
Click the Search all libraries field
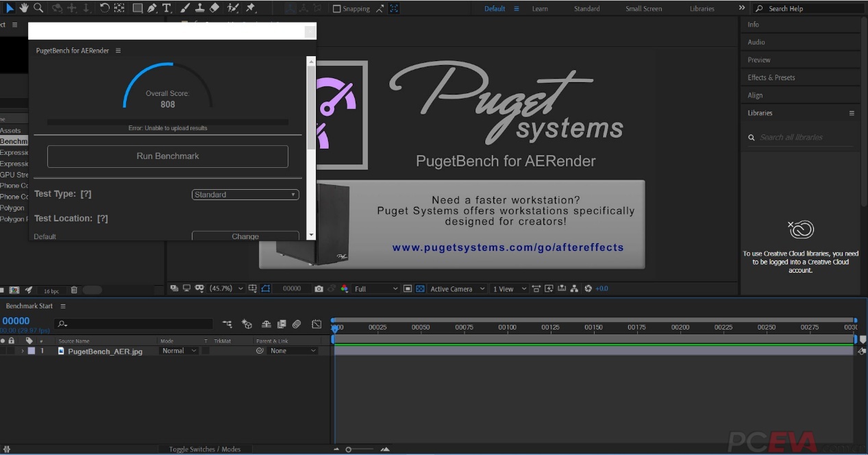tap(802, 137)
